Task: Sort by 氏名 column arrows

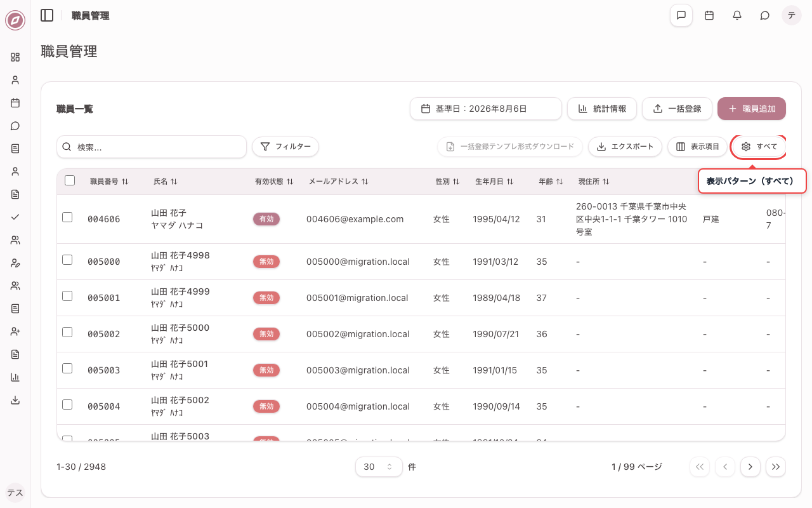Action: pyautogui.click(x=173, y=182)
